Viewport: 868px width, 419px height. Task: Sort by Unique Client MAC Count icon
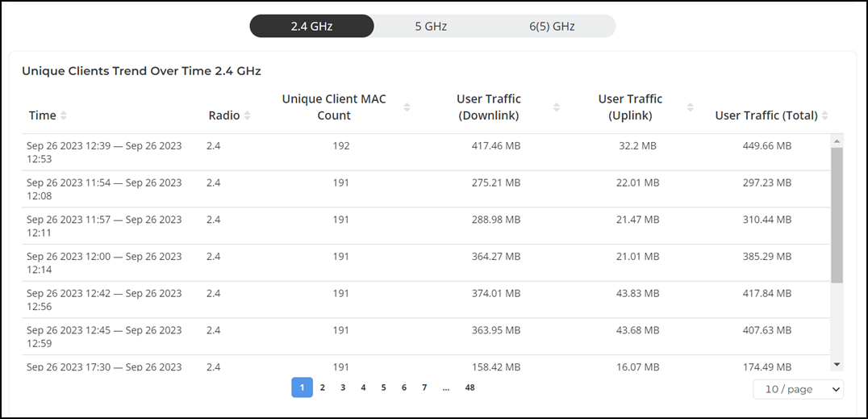407,107
